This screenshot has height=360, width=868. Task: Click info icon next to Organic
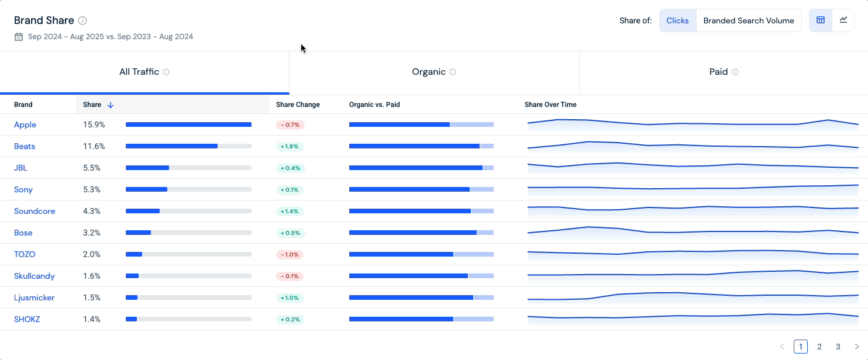point(453,72)
